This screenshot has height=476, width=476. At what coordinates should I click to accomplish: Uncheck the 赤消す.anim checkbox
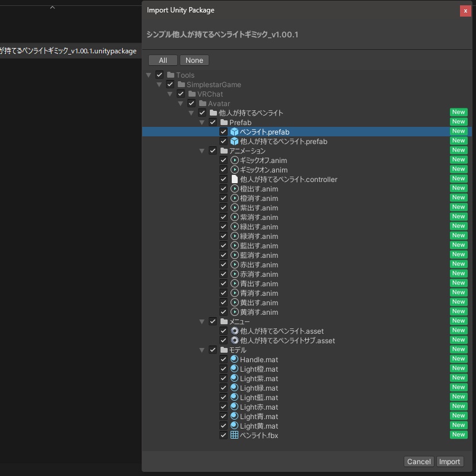pos(223,274)
